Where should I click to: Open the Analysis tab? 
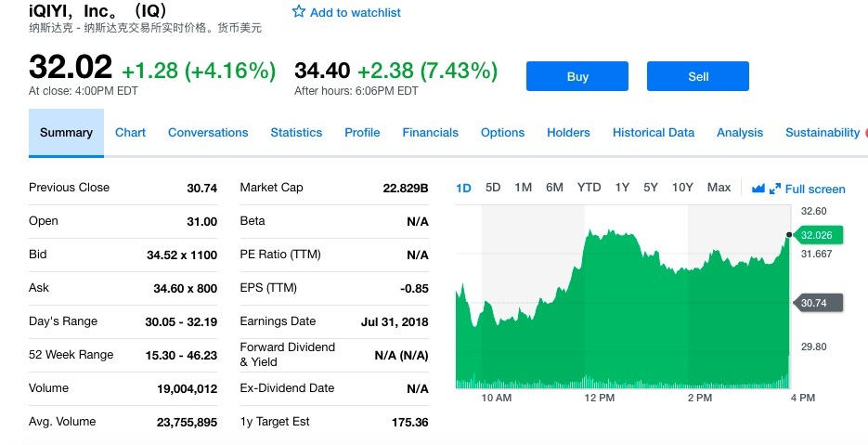(740, 133)
